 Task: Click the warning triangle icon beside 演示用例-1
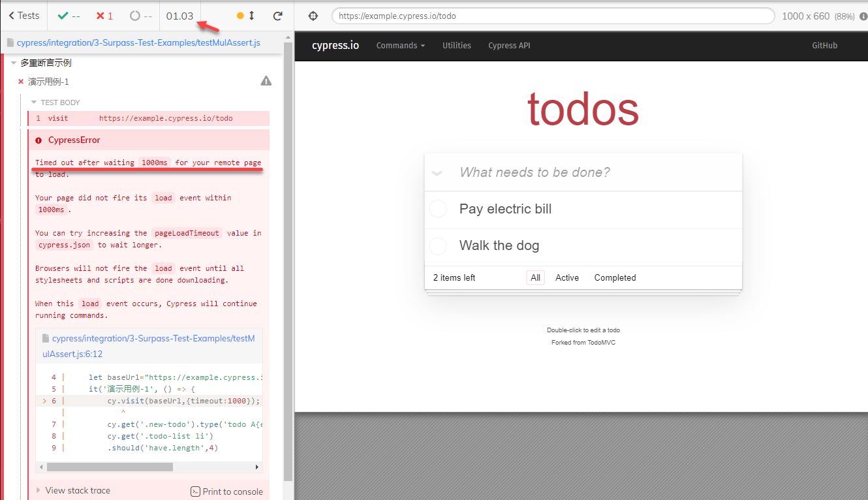pos(266,81)
